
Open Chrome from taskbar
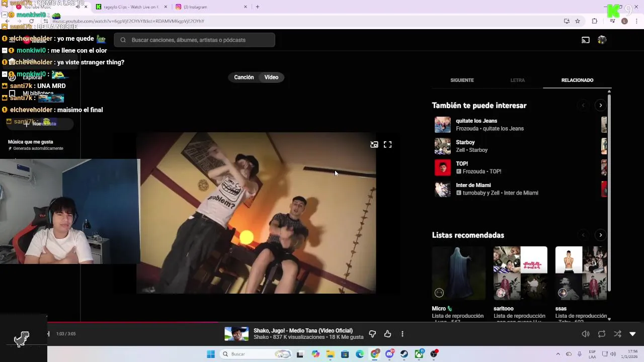coord(375,354)
